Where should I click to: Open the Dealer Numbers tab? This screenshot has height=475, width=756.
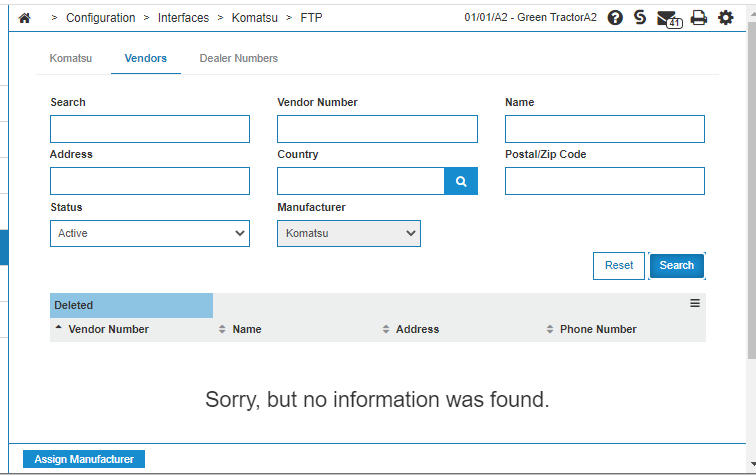tap(239, 58)
